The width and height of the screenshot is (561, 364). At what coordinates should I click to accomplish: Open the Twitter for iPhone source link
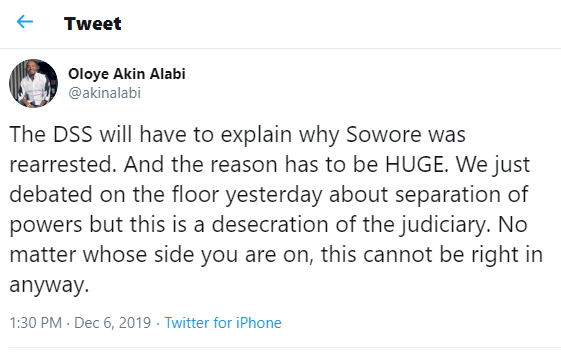click(x=223, y=323)
